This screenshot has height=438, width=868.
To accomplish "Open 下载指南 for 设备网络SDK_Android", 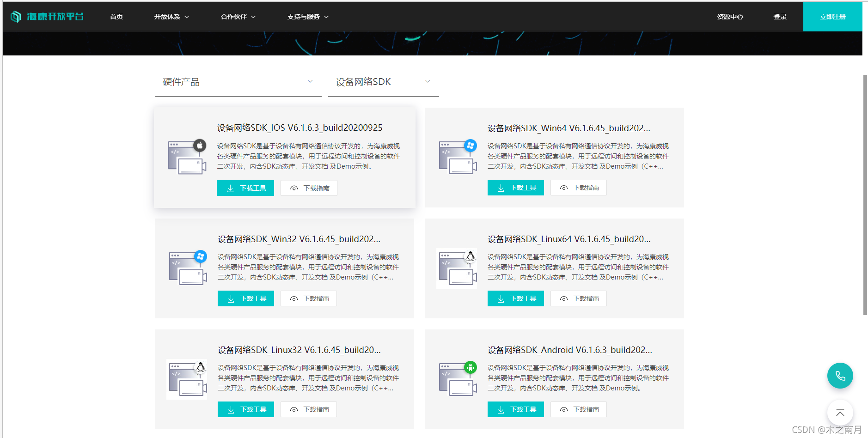I will [x=579, y=409].
